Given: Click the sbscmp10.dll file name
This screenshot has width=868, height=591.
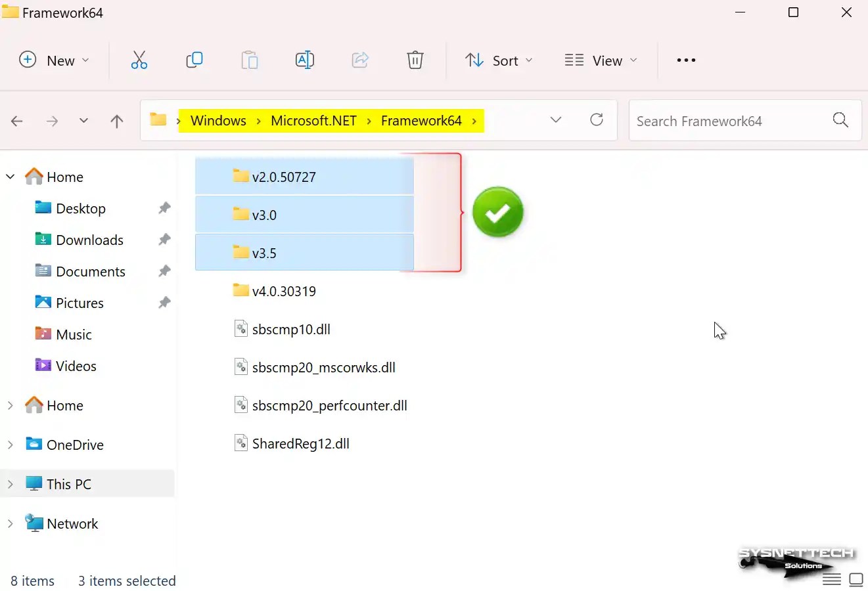Looking at the screenshot, I should tap(291, 329).
